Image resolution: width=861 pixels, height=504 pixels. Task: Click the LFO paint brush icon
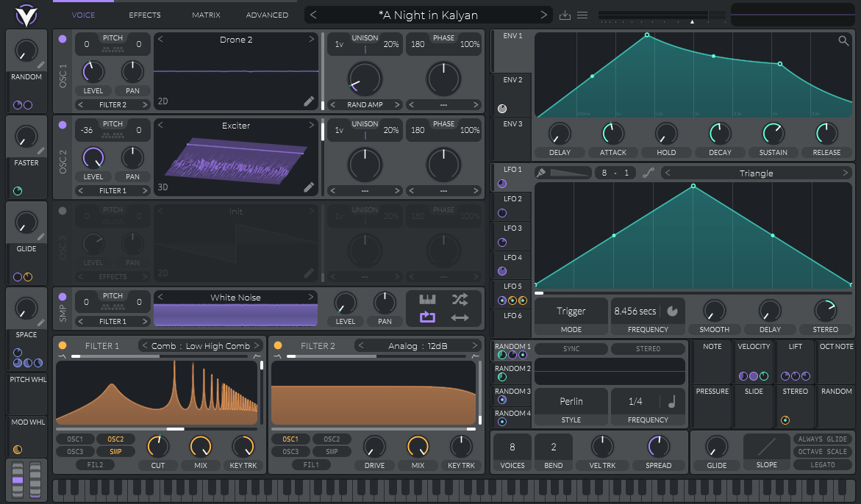pyautogui.click(x=541, y=173)
